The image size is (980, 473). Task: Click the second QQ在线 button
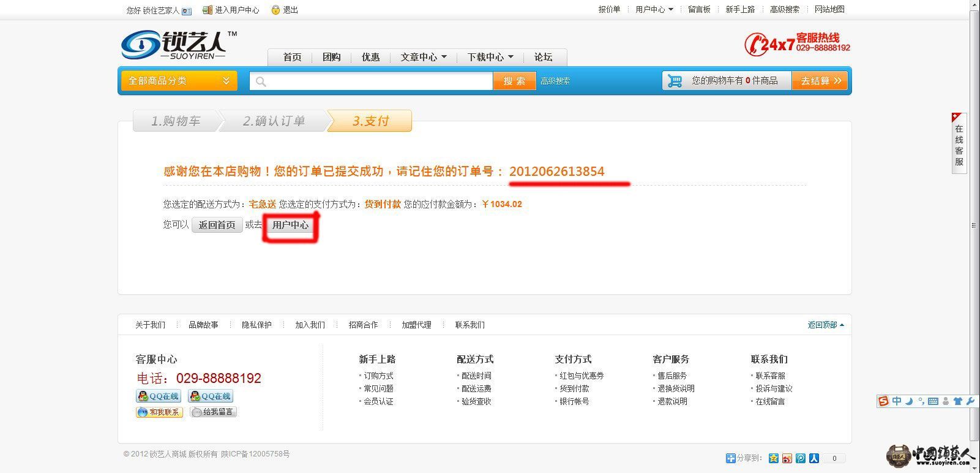pyautogui.click(x=211, y=396)
